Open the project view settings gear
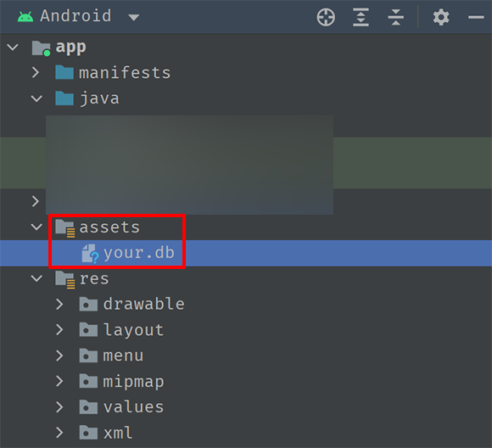This screenshot has width=492, height=448. pos(441,17)
